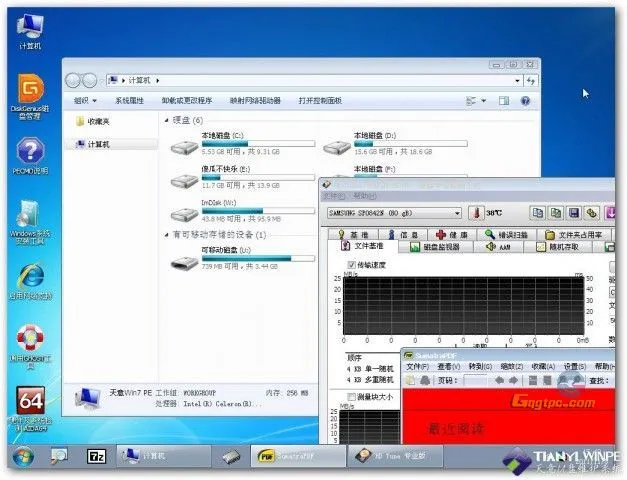Click 卸载或更改程序 toolbar button
This screenshot has width=627, height=480.
(x=187, y=100)
